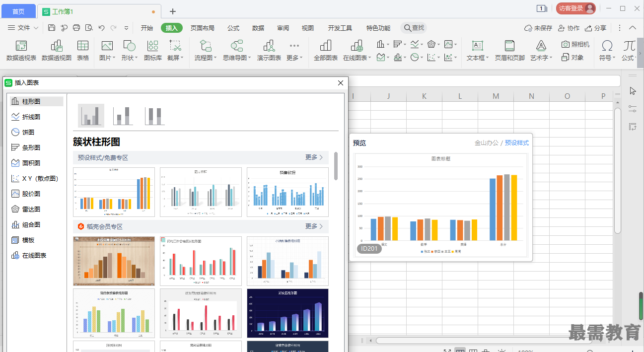Click the 图片 picture icon
The width and height of the screenshot is (644, 352).
[107, 46]
